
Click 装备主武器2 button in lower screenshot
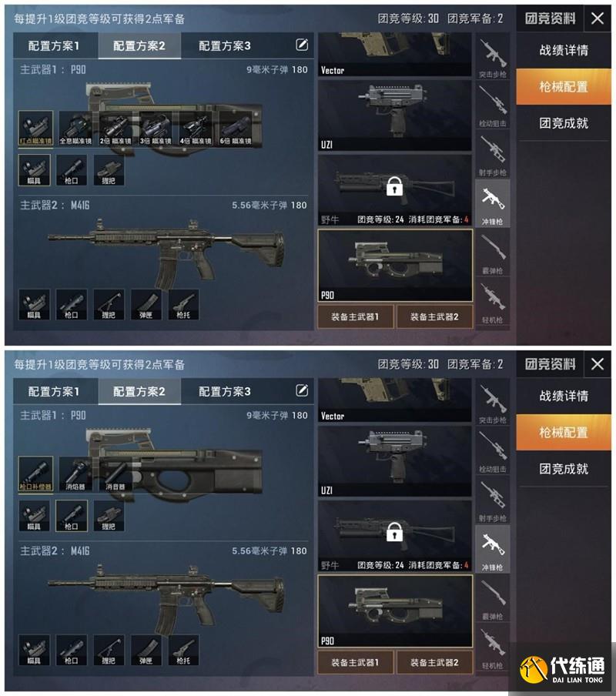point(434,662)
